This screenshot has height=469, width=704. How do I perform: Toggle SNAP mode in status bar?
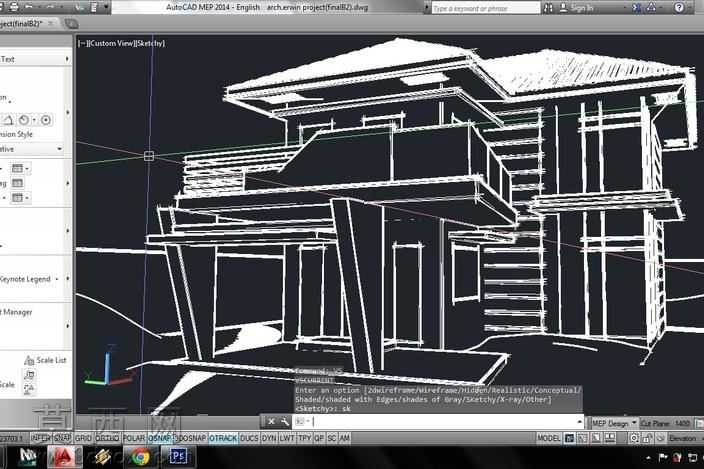pyautogui.click(x=62, y=438)
